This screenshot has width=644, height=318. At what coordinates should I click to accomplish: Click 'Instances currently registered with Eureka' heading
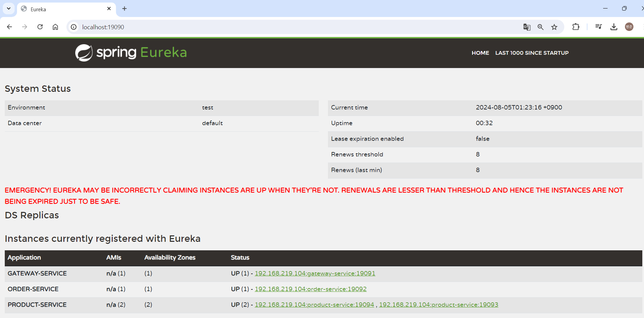pos(103,239)
